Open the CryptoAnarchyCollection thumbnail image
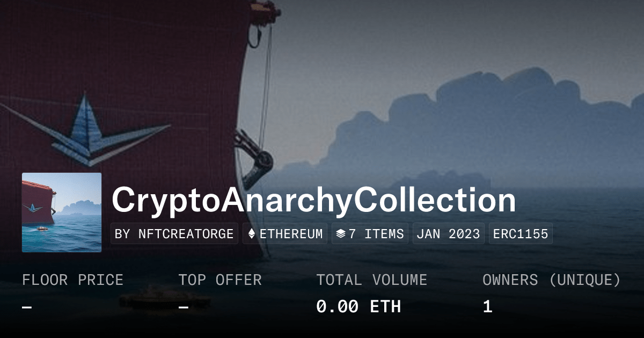644x338 pixels. 62,212
